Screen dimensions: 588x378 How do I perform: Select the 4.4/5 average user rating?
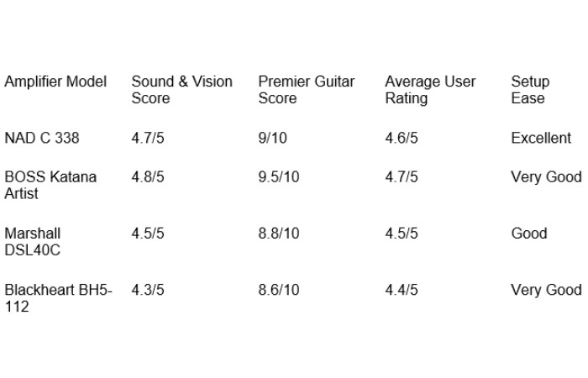(402, 291)
